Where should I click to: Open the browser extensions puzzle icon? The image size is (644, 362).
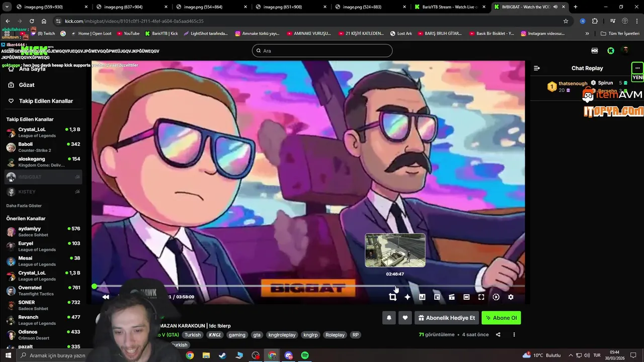click(595, 21)
